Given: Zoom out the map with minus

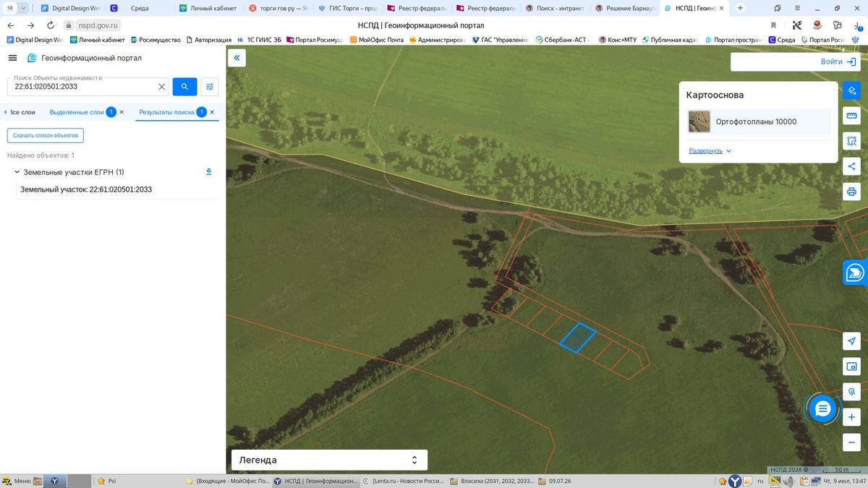Looking at the screenshot, I should 852,442.
